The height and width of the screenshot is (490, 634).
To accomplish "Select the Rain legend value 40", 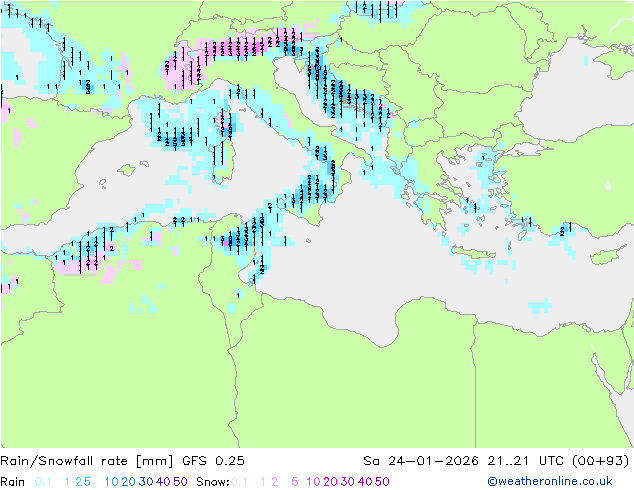I will [163, 482].
